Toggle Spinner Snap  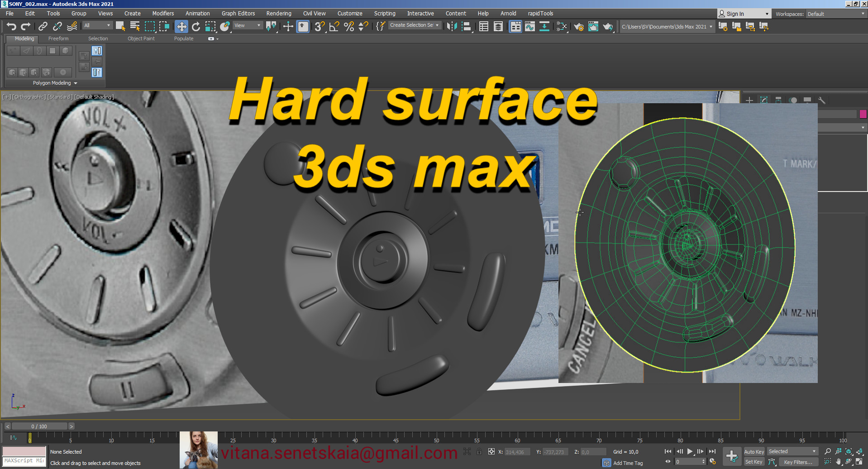(363, 26)
